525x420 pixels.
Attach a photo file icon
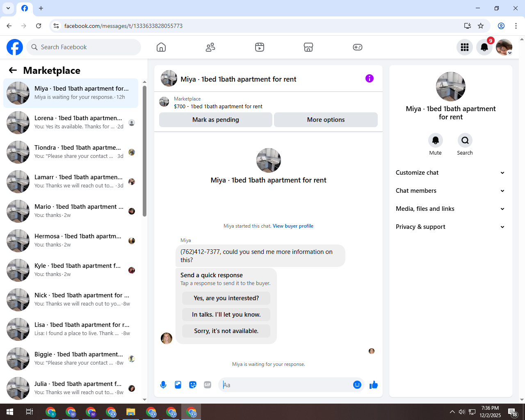pos(178,385)
